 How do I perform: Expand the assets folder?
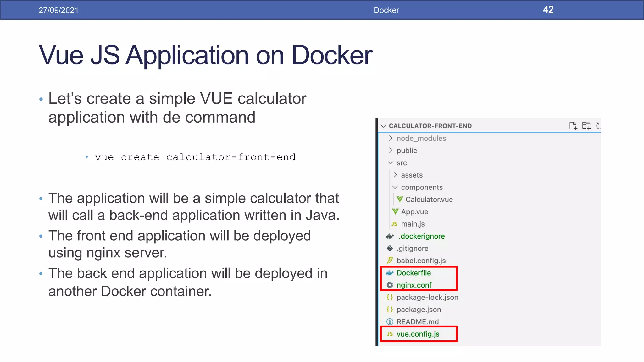pyautogui.click(x=395, y=175)
